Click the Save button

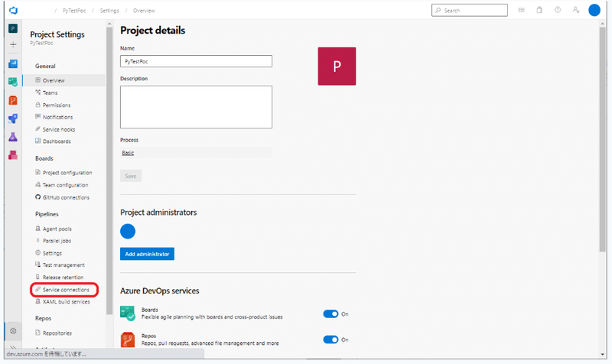(x=131, y=177)
